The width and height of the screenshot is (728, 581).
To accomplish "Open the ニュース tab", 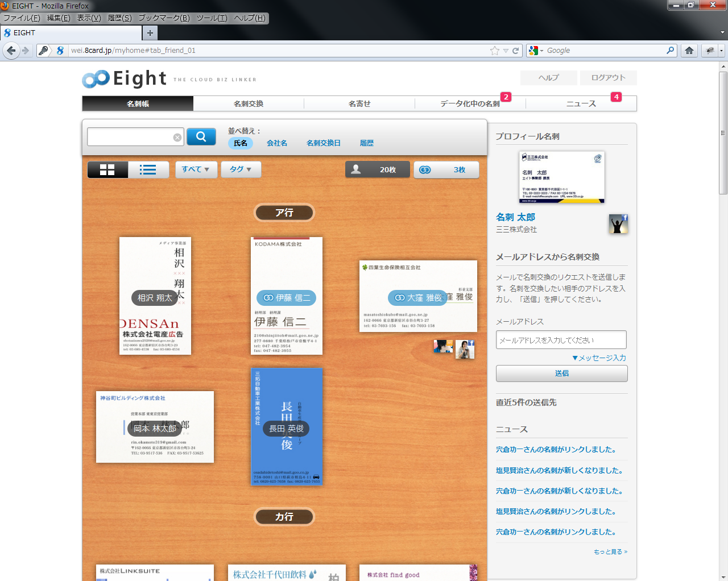I will point(581,103).
